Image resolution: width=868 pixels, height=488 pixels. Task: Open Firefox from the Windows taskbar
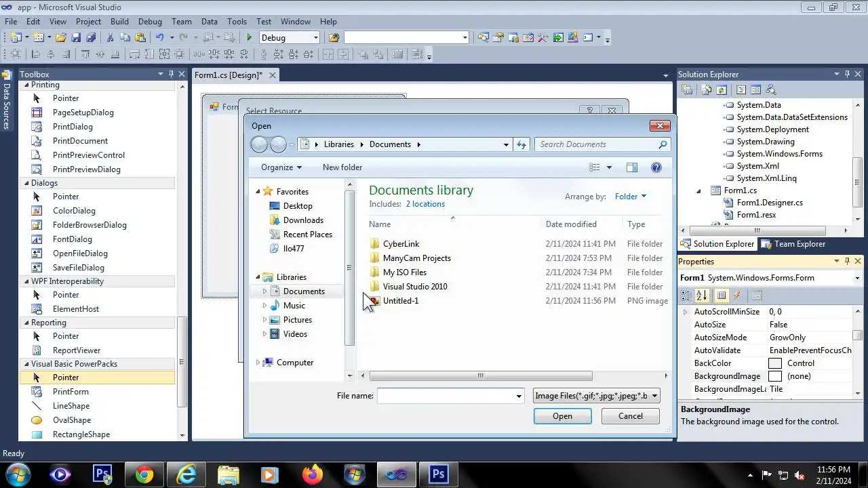pyautogui.click(x=313, y=474)
